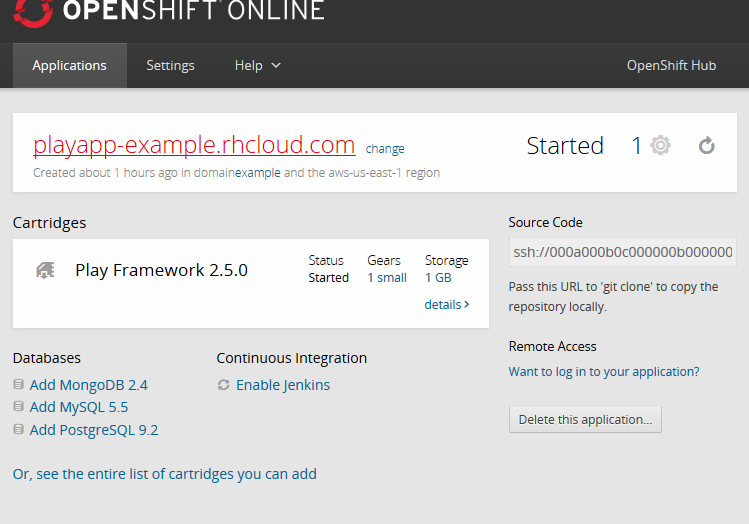Go to OpenShift Hub
This screenshot has height=524, width=749.
pyautogui.click(x=671, y=65)
